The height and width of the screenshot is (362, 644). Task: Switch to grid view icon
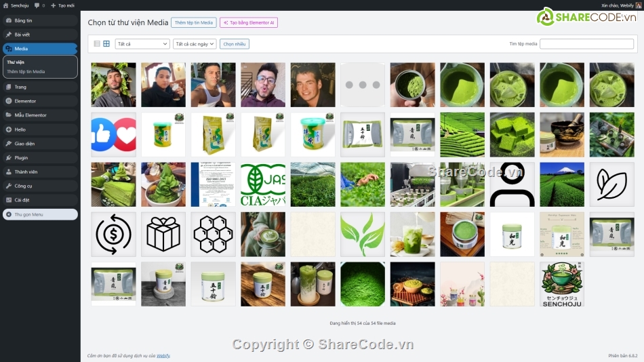(106, 43)
